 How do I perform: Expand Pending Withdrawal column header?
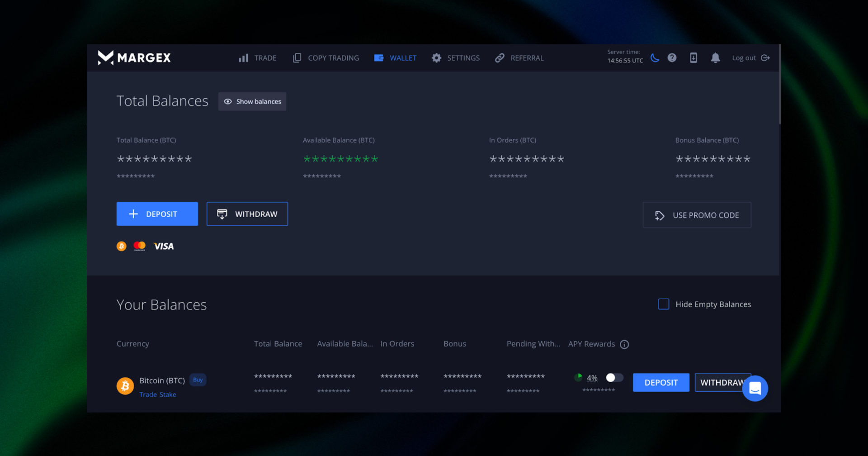533,344
